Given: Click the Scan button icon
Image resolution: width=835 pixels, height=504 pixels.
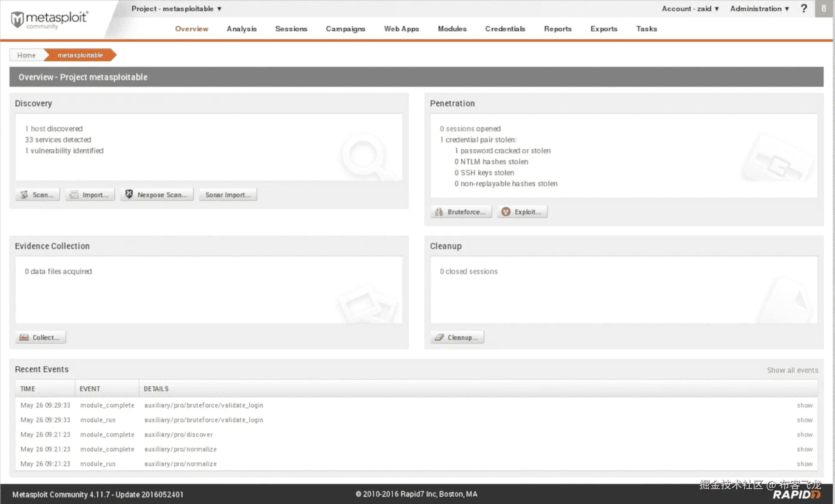Looking at the screenshot, I should 24,195.
